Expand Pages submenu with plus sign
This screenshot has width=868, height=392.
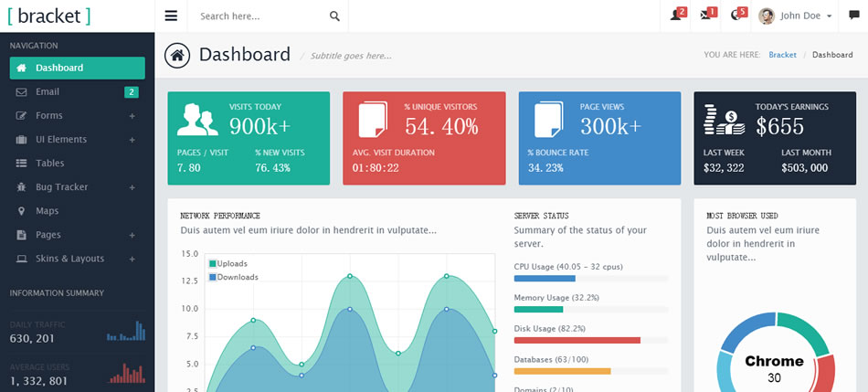coord(132,236)
